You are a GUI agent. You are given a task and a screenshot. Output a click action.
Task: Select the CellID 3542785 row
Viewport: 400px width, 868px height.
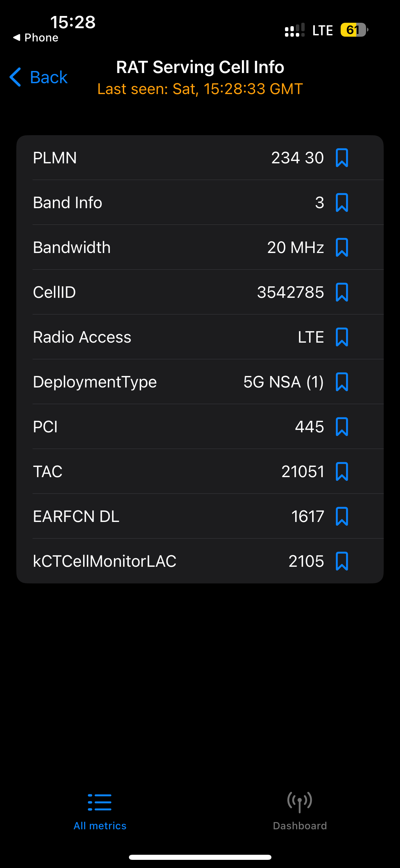pyautogui.click(x=200, y=292)
